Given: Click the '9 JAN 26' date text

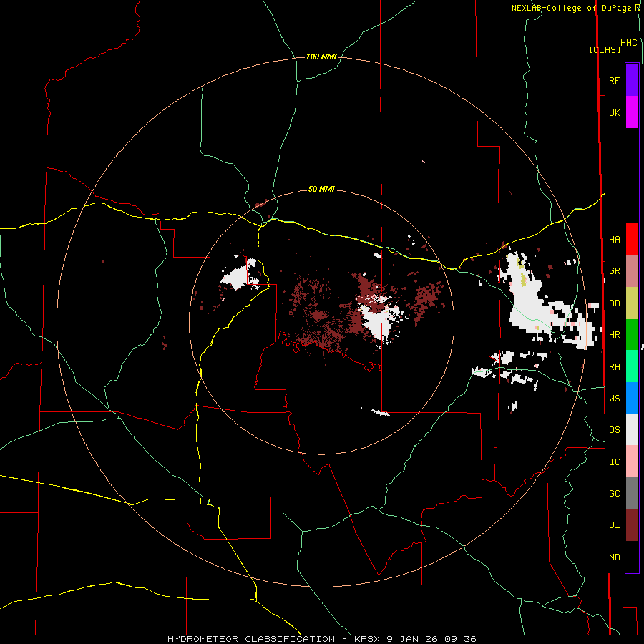Looking at the screenshot, I should (x=411, y=639).
